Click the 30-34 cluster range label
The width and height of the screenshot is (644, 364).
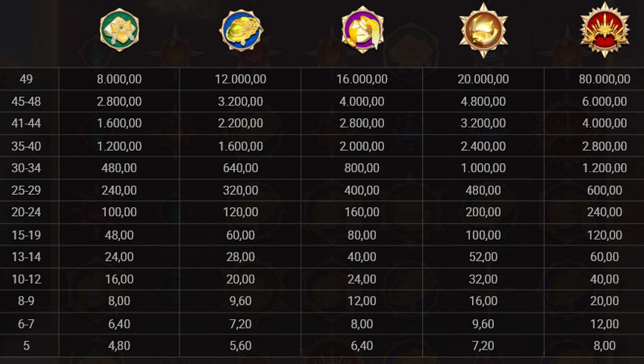[27, 168]
